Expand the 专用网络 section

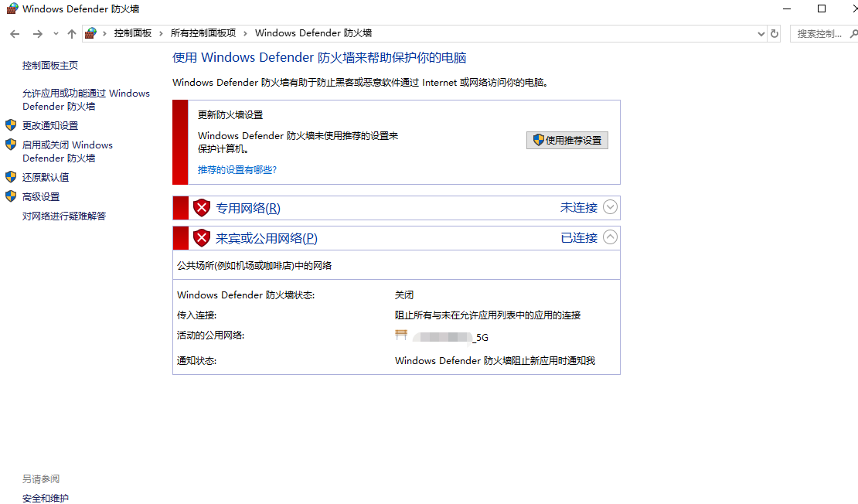(610, 207)
